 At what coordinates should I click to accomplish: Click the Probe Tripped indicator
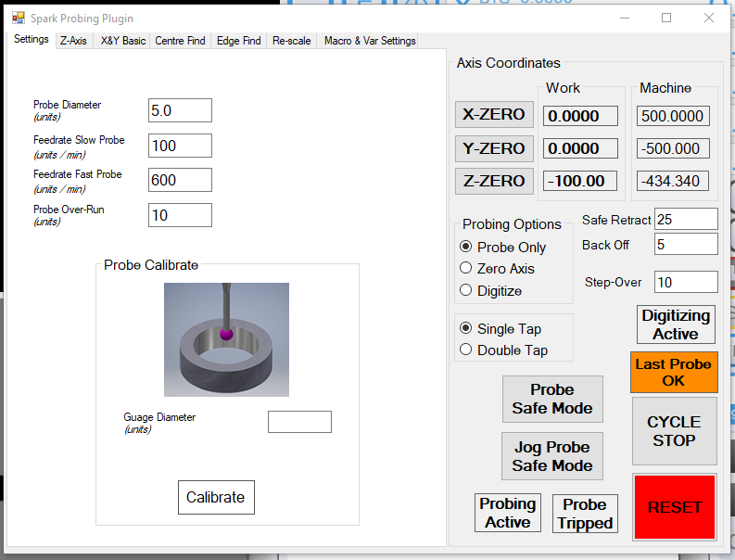tap(585, 514)
